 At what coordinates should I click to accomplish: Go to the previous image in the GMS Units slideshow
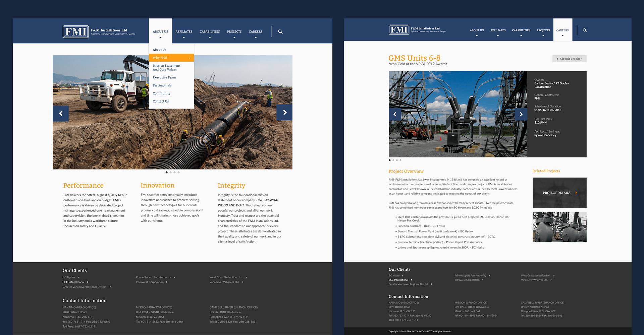coord(395,114)
